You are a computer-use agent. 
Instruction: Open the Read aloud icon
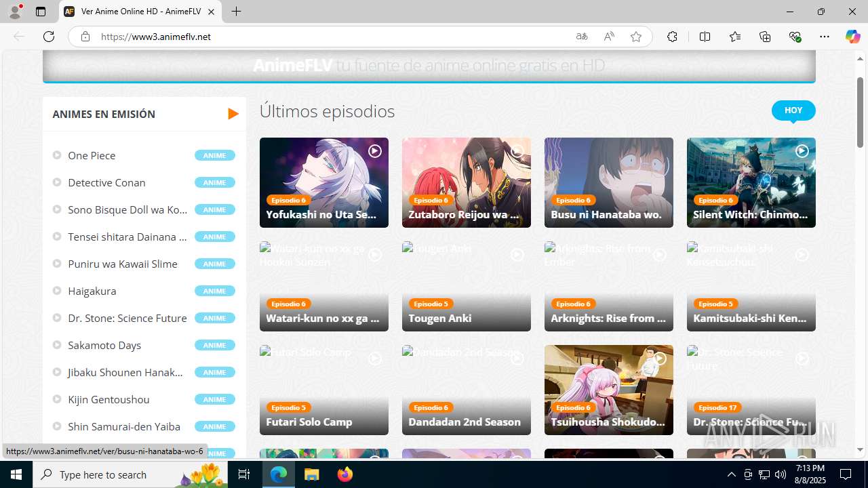[609, 37]
